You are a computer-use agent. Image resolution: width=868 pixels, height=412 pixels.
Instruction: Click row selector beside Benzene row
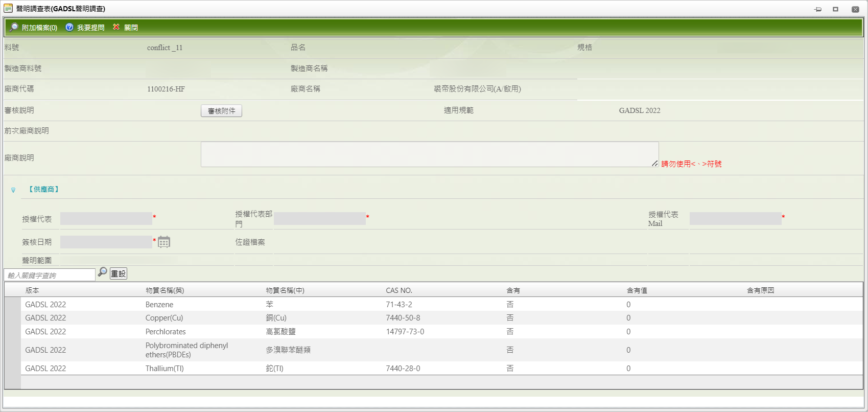point(12,305)
